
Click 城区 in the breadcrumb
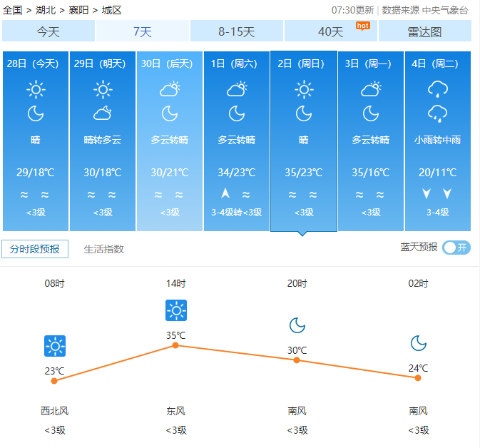[x=112, y=10]
